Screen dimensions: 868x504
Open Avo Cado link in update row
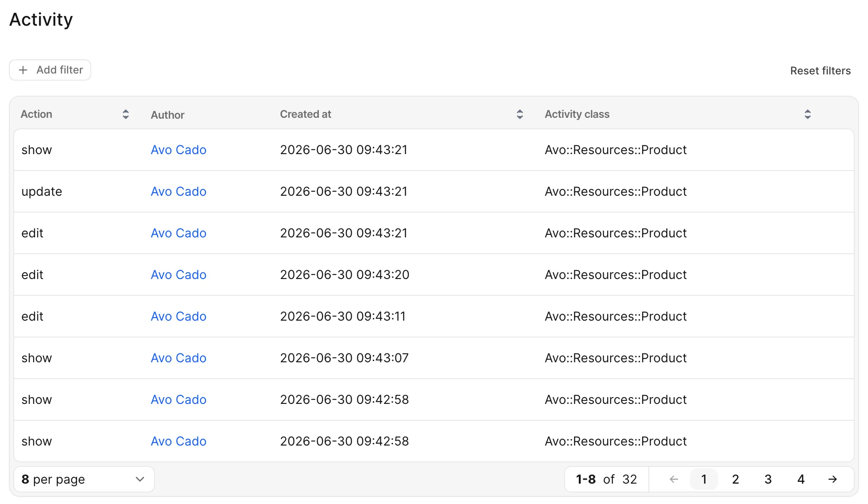178,191
